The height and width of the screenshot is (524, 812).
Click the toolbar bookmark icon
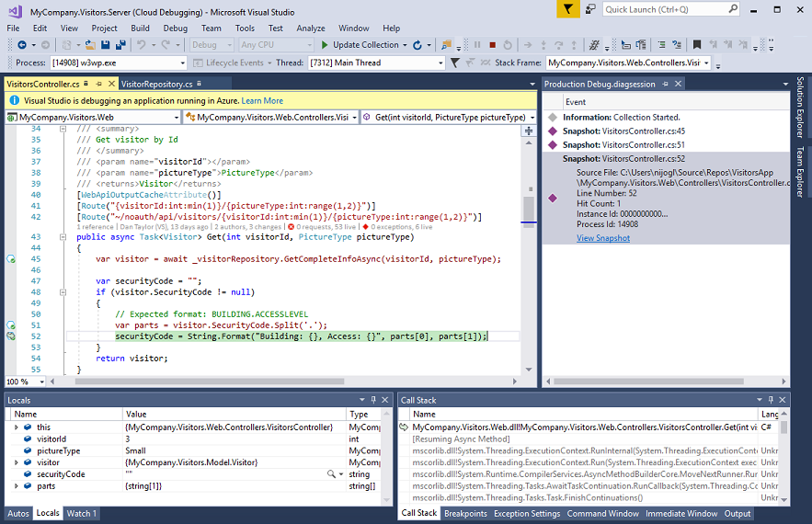tap(697, 45)
